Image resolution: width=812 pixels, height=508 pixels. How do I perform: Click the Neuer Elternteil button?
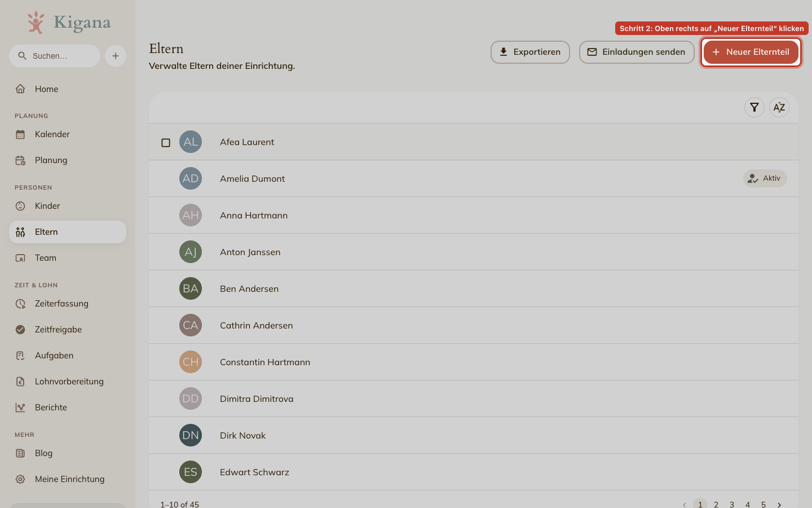click(751, 52)
